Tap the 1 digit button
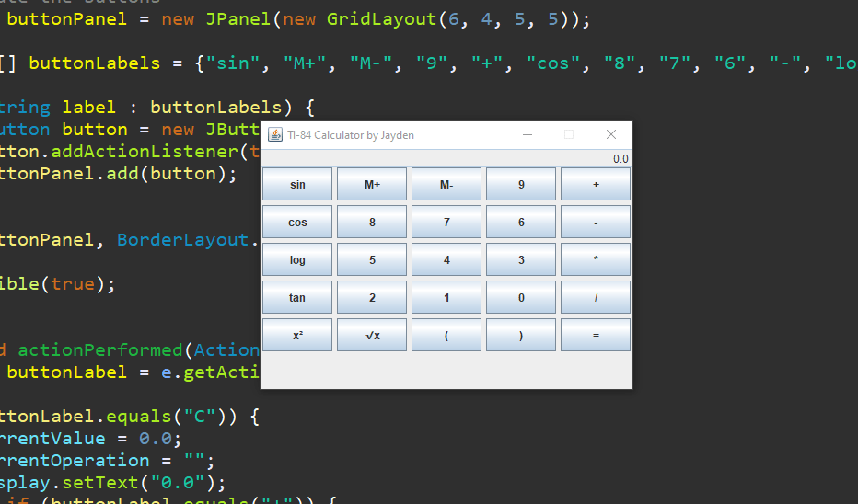This screenshot has height=504, width=858. coord(446,297)
